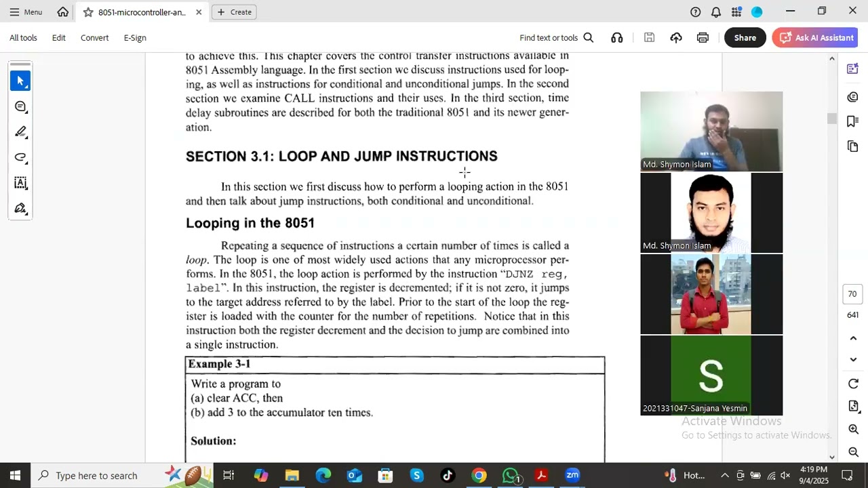Open Ask AI Assistant
This screenshot has height=488, width=868.
click(816, 38)
